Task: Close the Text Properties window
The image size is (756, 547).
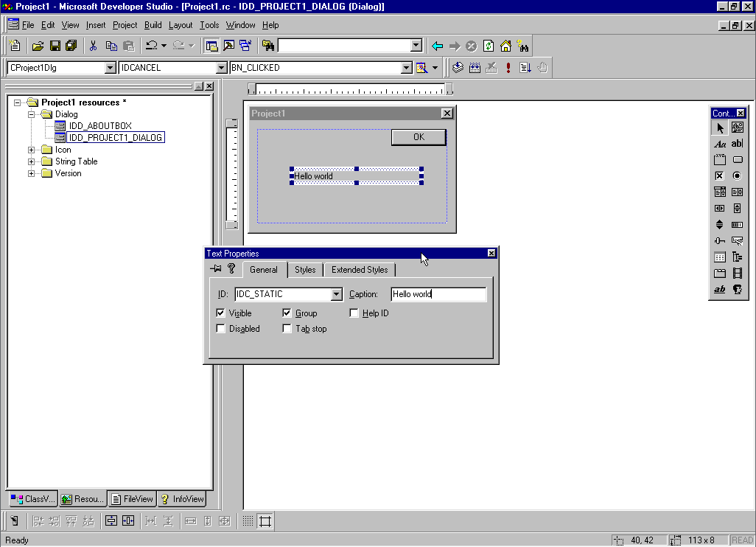Action: pos(491,254)
